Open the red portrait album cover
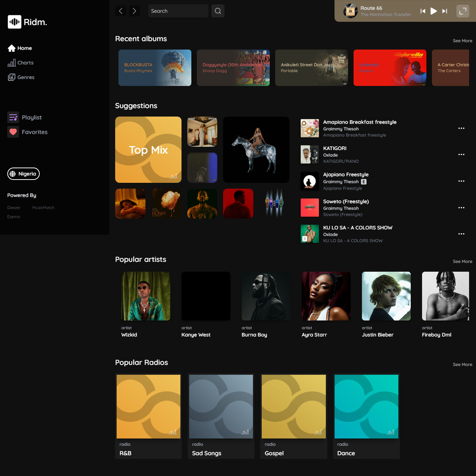 coord(238,204)
